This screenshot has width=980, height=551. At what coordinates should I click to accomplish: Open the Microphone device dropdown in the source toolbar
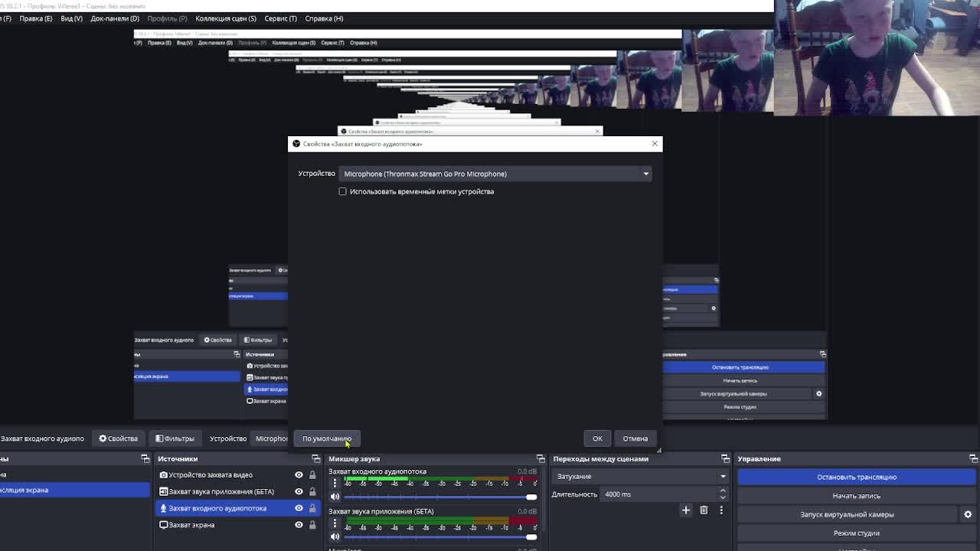pyautogui.click(x=271, y=439)
